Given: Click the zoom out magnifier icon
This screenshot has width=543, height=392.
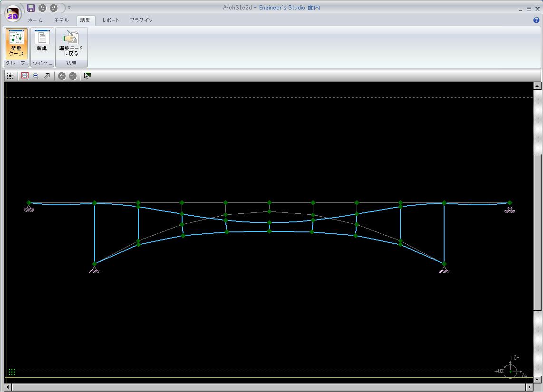Looking at the screenshot, I should click(36, 76).
